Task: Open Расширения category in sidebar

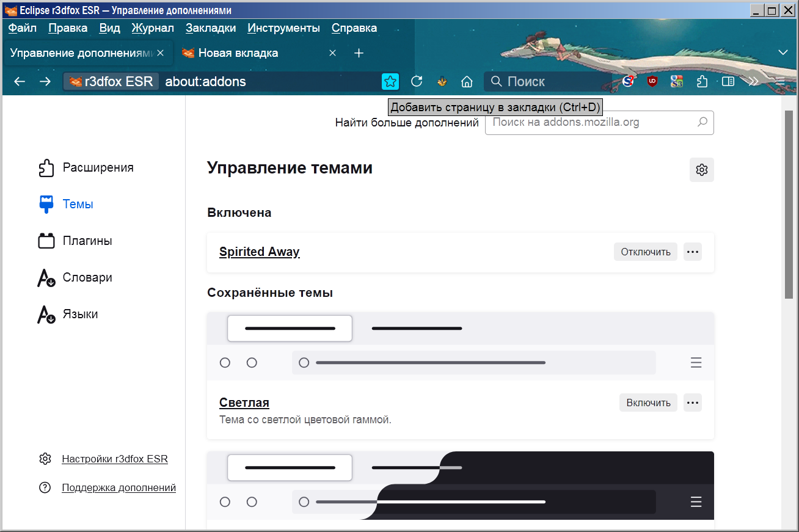Action: tap(86, 167)
